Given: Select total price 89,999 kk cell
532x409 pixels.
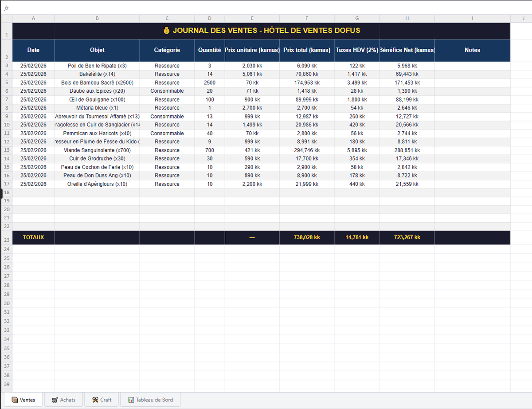Looking at the screenshot, I should [307, 100].
